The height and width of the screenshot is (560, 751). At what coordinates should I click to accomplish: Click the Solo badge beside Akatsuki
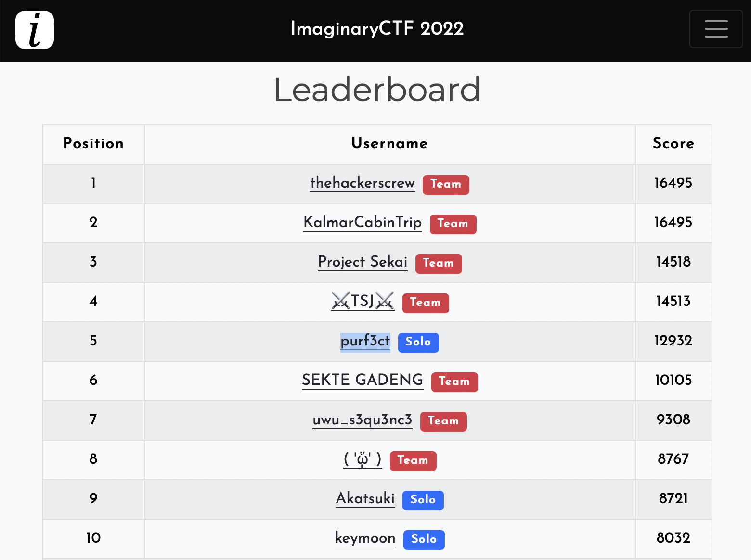(x=423, y=500)
